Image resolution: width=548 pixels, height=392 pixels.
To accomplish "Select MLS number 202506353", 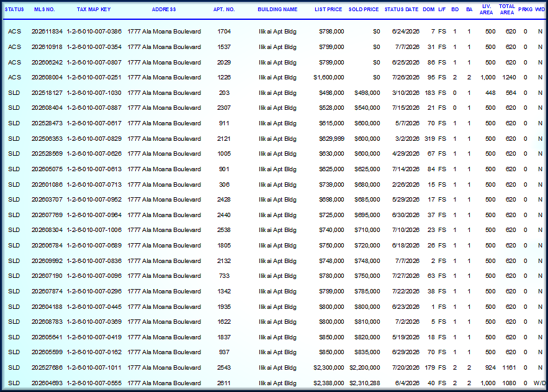I will tap(47, 139).
